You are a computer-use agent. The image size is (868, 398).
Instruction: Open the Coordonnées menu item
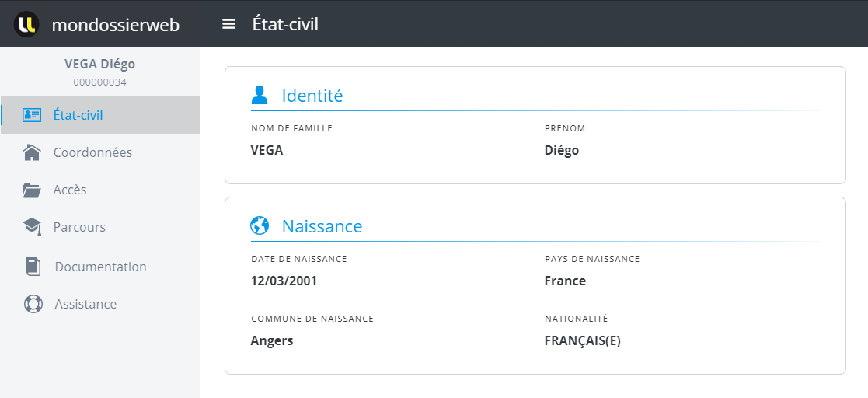pos(92,152)
